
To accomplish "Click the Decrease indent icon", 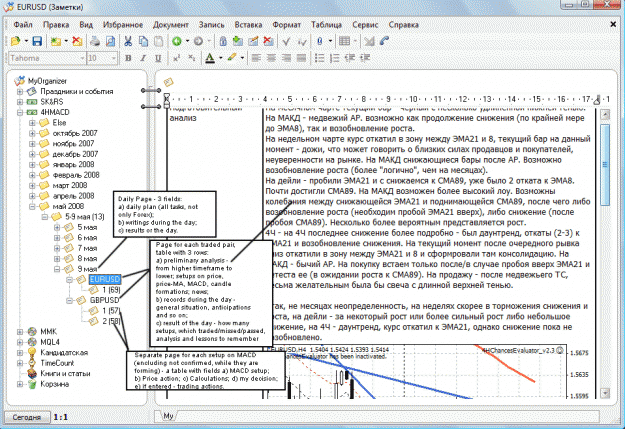I will pos(350,58).
